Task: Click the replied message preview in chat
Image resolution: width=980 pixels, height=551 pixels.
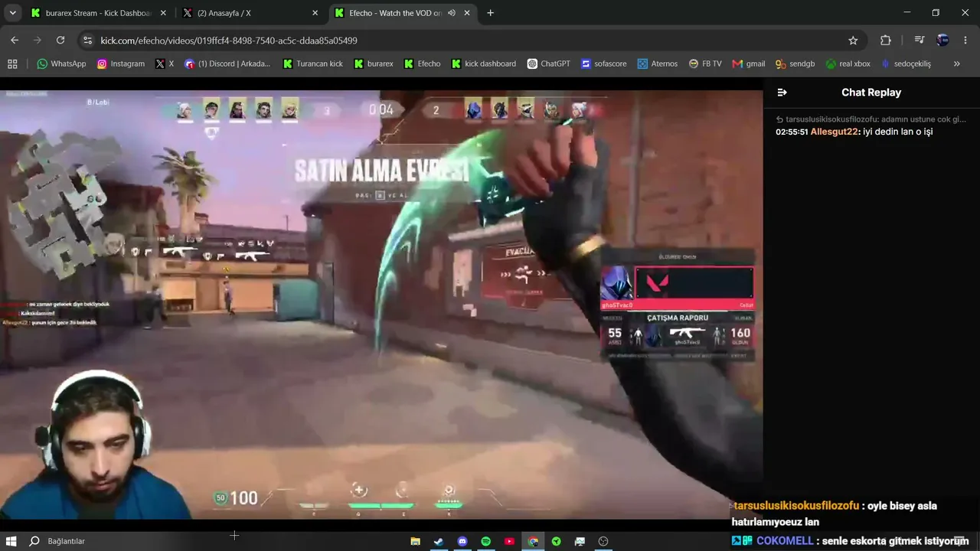Action: pyautogui.click(x=871, y=119)
